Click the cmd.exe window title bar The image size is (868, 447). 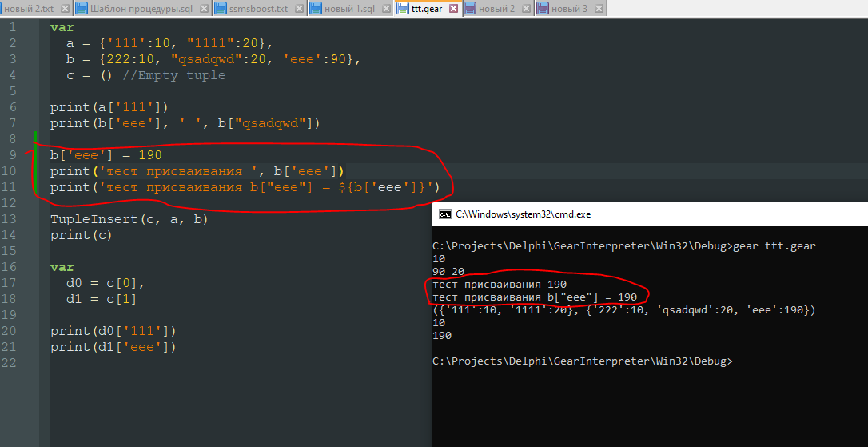639,214
